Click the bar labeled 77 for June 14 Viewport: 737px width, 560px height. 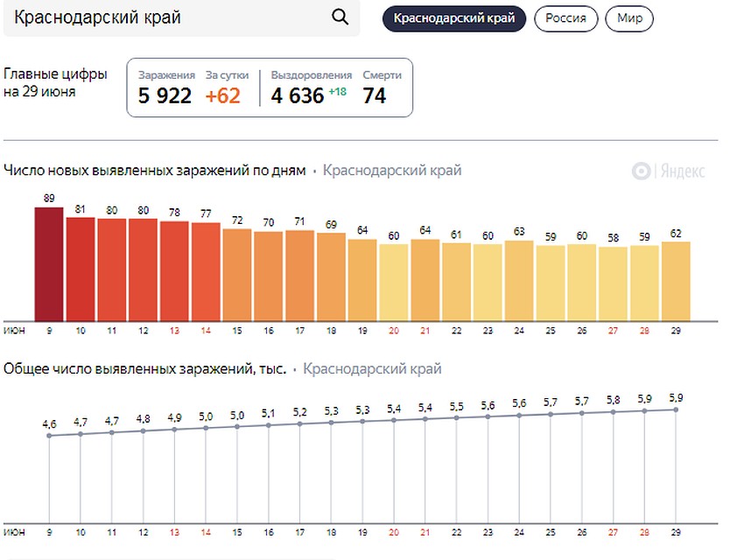[206, 271]
